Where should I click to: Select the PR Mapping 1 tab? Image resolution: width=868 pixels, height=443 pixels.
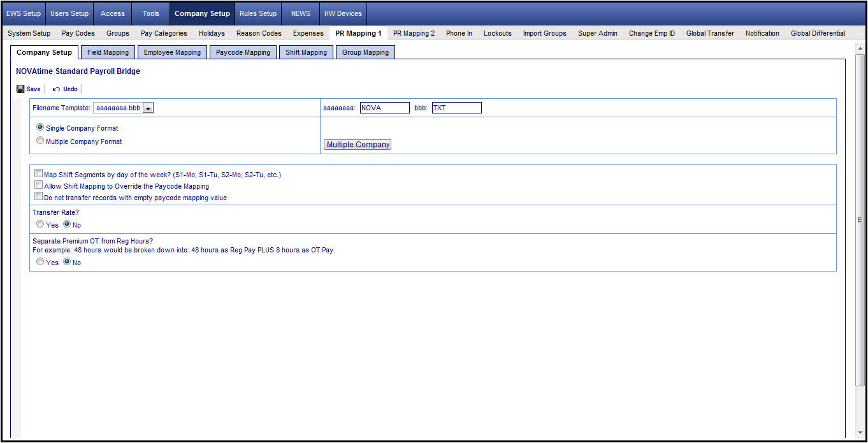pyautogui.click(x=359, y=33)
